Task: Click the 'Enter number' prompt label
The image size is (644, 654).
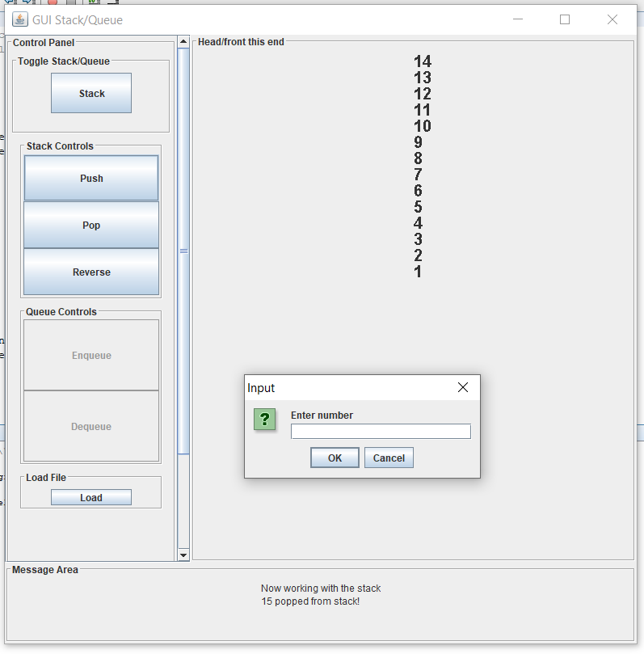Action: click(x=322, y=415)
